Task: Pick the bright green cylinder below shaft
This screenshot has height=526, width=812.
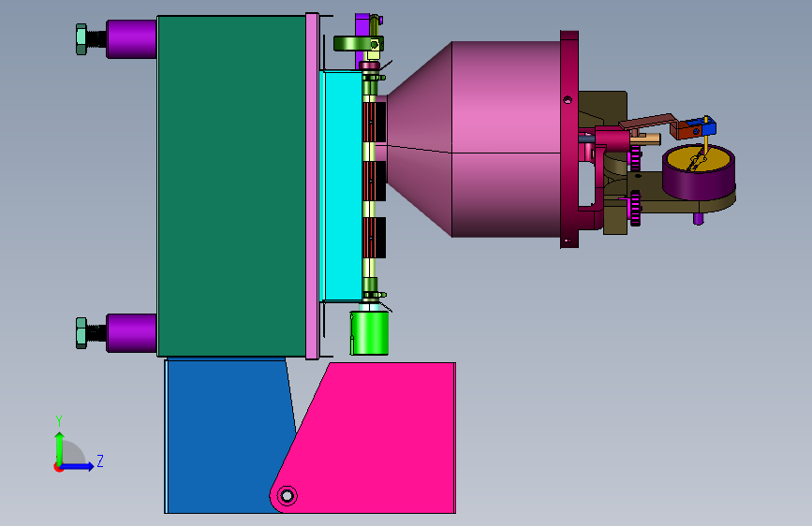Action: 369,333
